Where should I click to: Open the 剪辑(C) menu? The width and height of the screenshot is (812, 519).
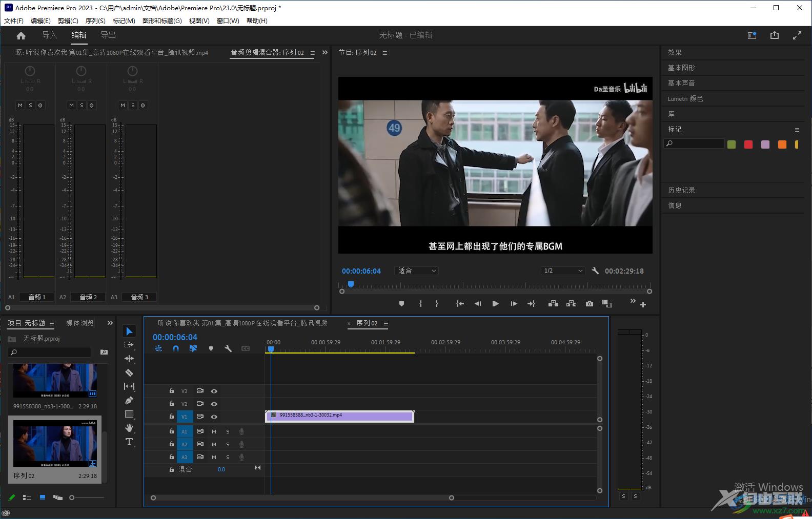pyautogui.click(x=68, y=20)
